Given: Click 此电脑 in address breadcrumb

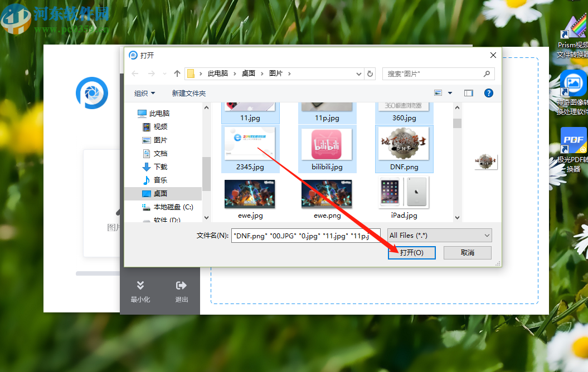Looking at the screenshot, I should [x=218, y=74].
